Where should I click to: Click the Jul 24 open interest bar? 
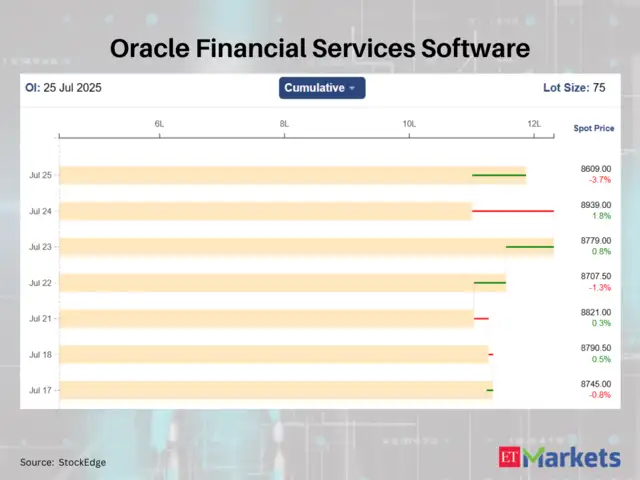coord(265,211)
